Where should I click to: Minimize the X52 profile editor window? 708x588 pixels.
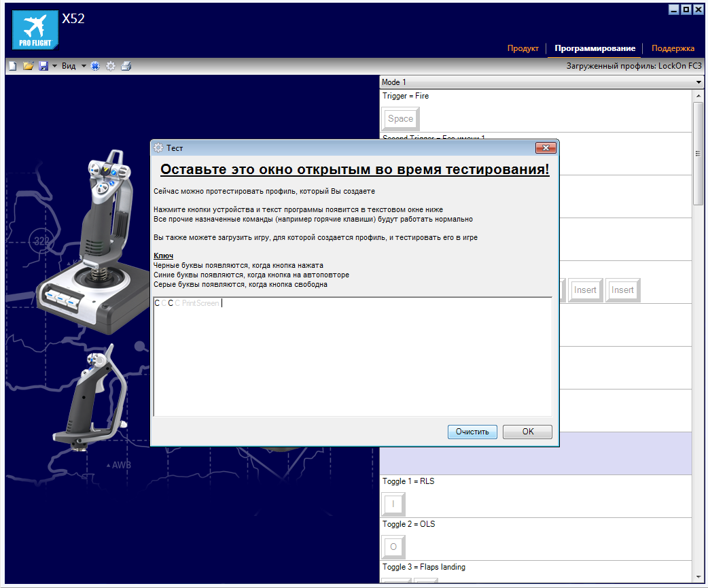pyautogui.click(x=673, y=10)
